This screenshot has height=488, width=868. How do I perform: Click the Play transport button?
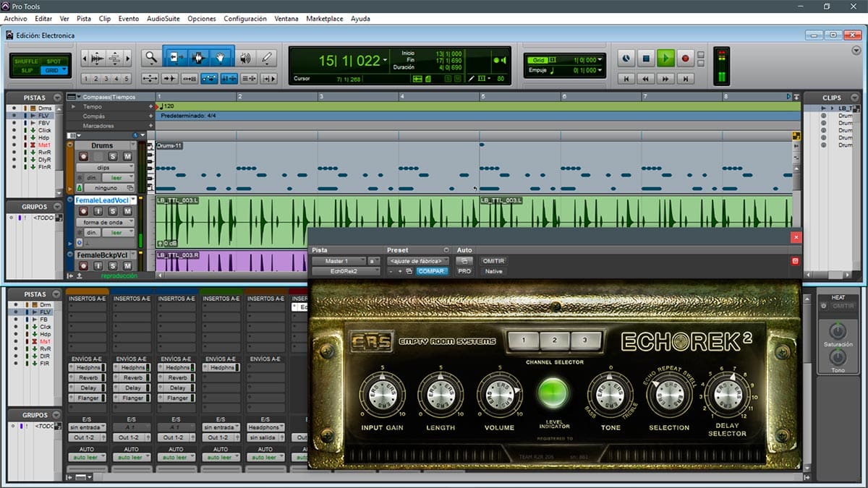click(666, 58)
